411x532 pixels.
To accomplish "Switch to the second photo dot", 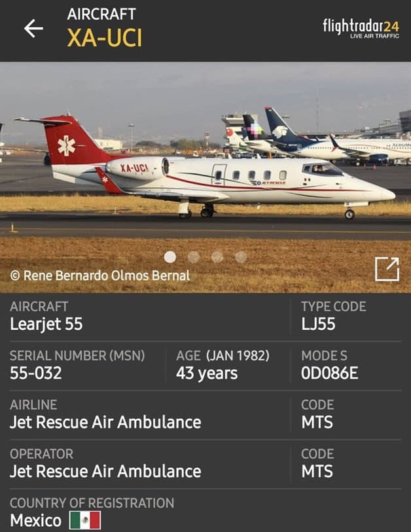I will (194, 257).
